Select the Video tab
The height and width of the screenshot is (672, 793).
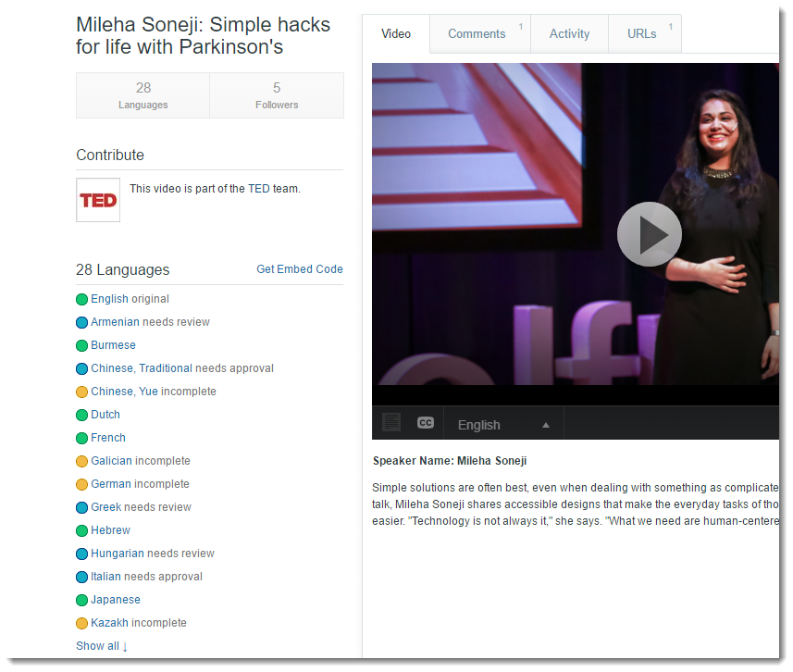tap(396, 34)
